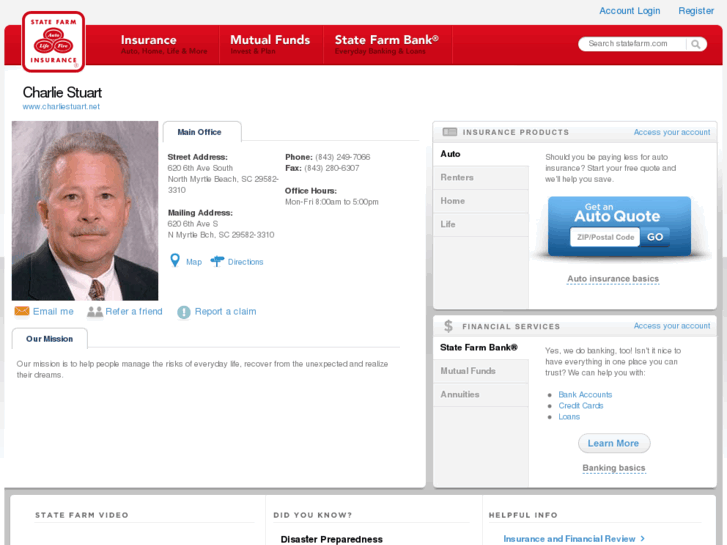
Task: Select the Our Mission tab
Action: pyautogui.click(x=50, y=339)
